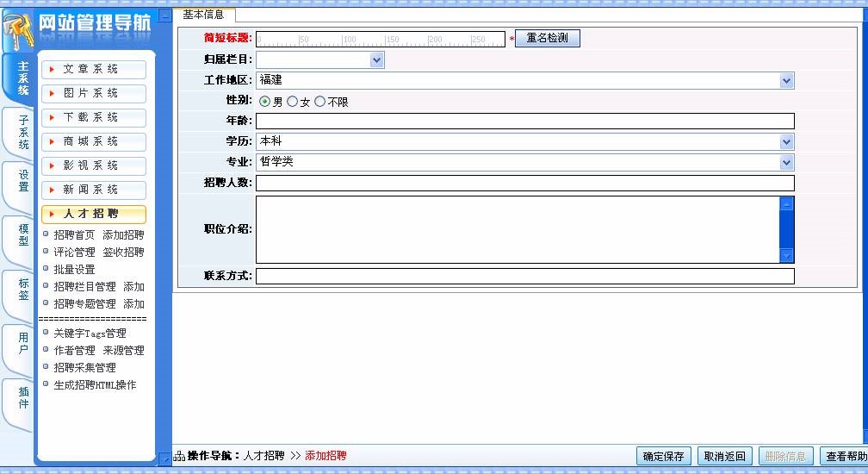Screen dimensions: 868x474
Task: Open 来源管理 link
Action: 123,351
